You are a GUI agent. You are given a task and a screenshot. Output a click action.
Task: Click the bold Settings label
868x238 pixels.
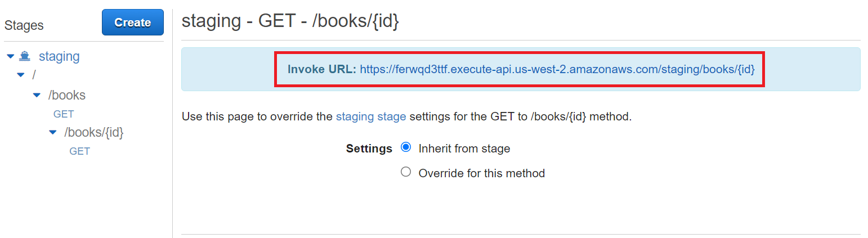[369, 149]
